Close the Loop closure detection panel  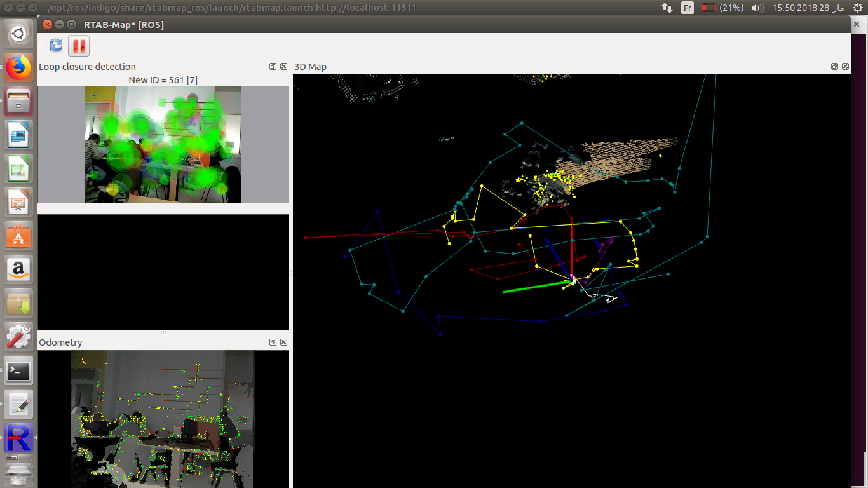pyautogui.click(x=283, y=66)
